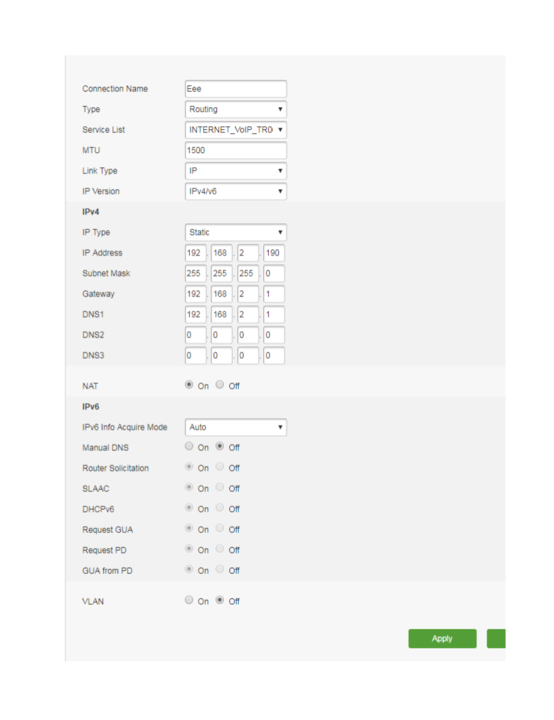Open the IPv6 Info Acquire Mode dropdown

coord(236,428)
